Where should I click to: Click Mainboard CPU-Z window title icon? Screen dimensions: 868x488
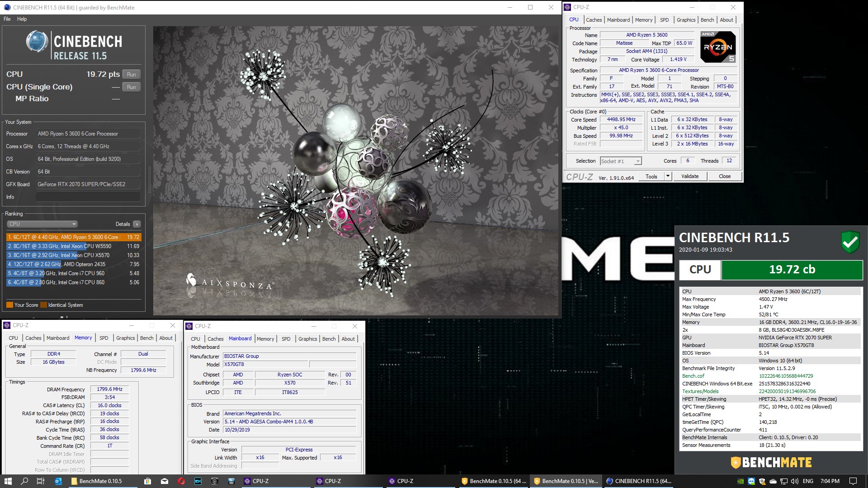189,326
